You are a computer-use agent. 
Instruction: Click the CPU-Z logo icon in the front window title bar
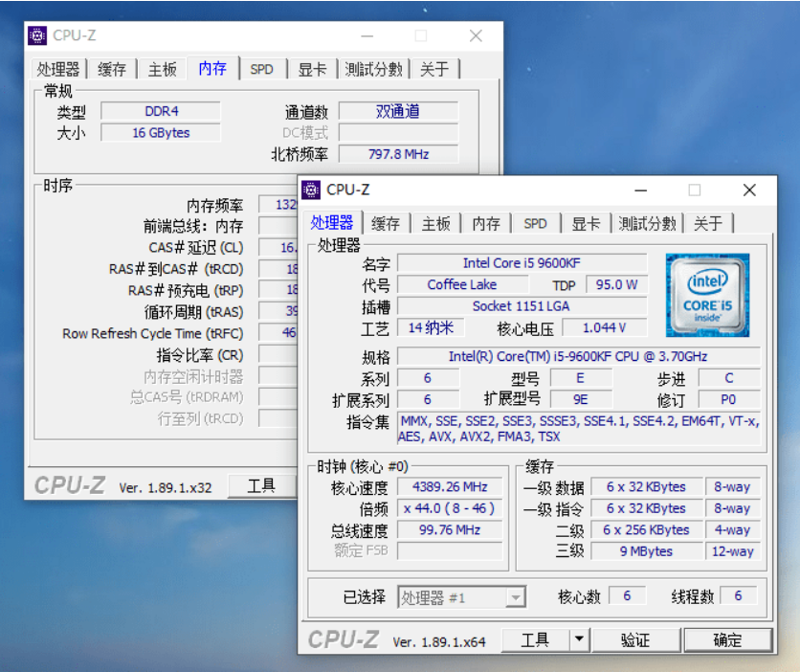[311, 190]
